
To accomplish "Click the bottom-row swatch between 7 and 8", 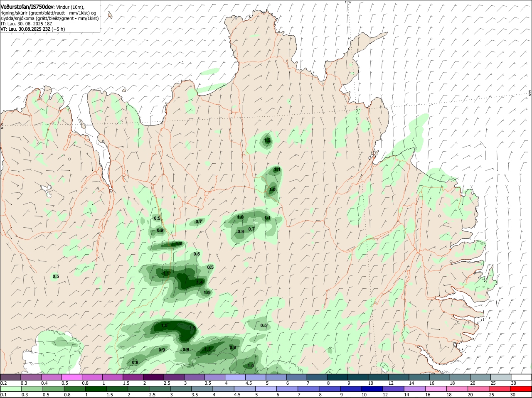I will point(308,389).
